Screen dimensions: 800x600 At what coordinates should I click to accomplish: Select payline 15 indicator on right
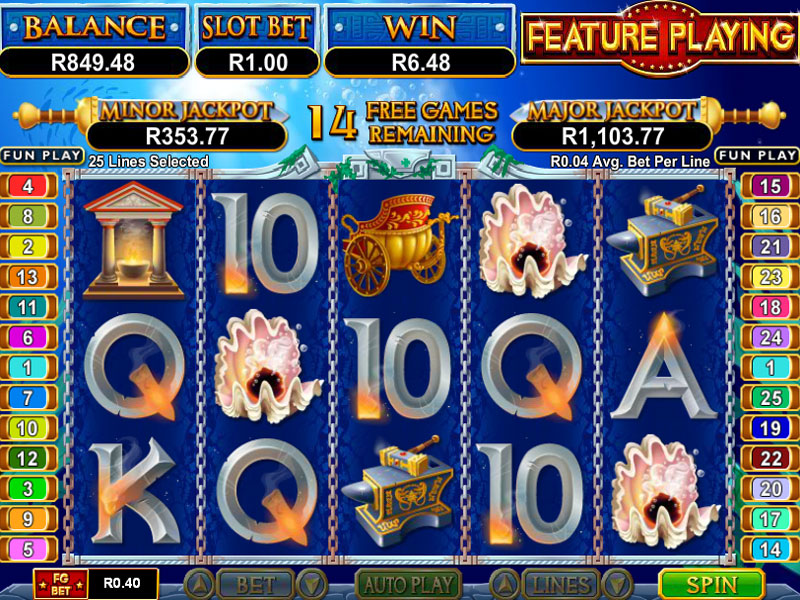click(770, 186)
